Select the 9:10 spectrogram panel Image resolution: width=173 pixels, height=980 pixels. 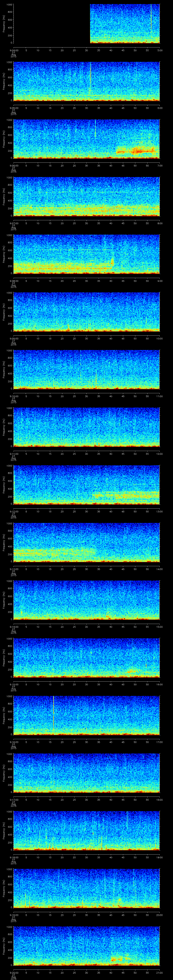tap(86, 369)
